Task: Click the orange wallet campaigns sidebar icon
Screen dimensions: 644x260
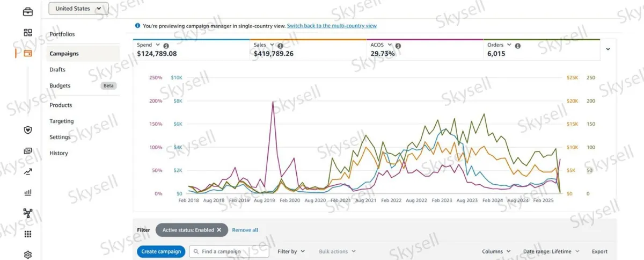Action: pyautogui.click(x=28, y=53)
